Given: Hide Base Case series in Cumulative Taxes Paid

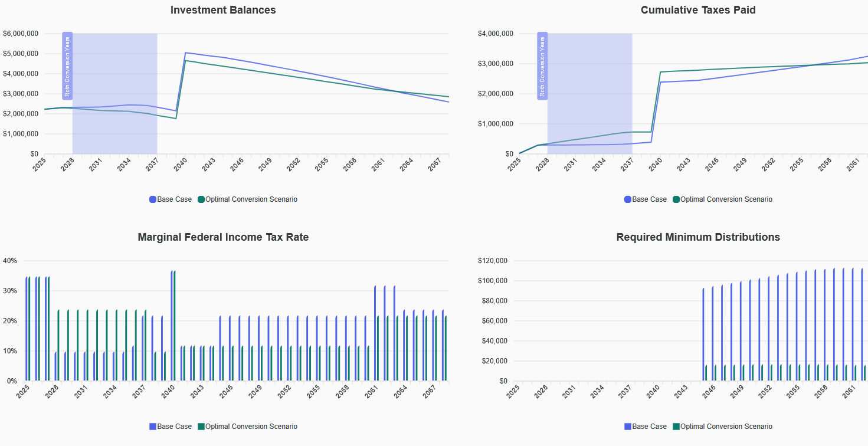Looking at the screenshot, I should click(646, 199).
